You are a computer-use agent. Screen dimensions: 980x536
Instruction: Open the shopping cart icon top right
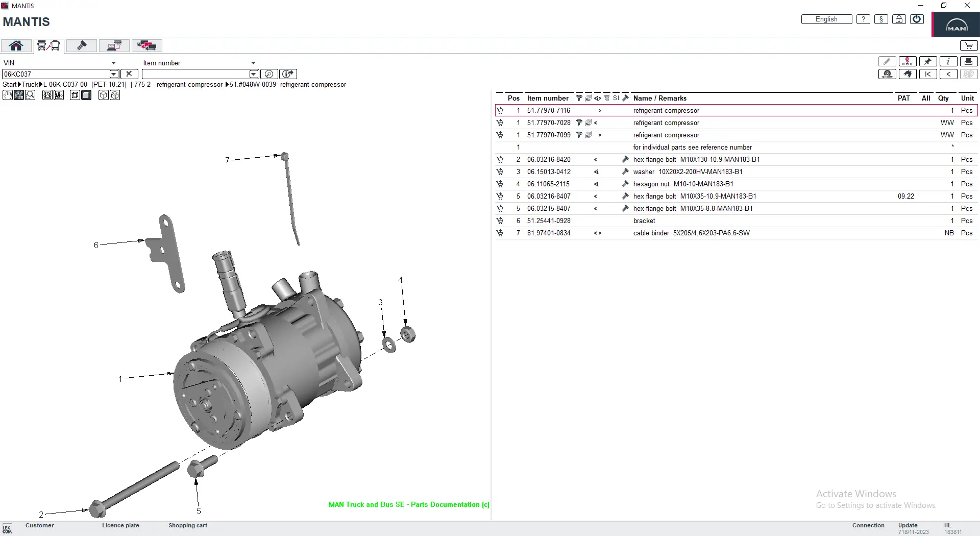tap(969, 45)
